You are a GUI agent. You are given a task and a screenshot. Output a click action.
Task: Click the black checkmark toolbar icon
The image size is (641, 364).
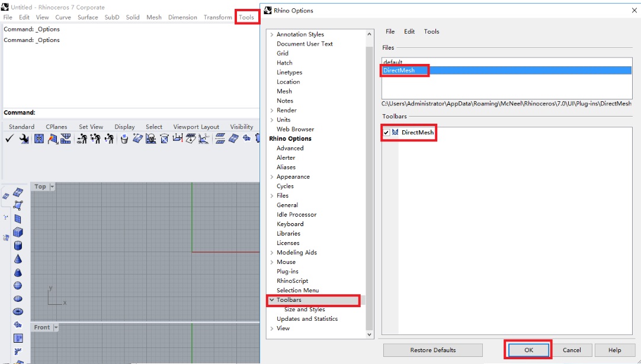[x=9, y=139]
